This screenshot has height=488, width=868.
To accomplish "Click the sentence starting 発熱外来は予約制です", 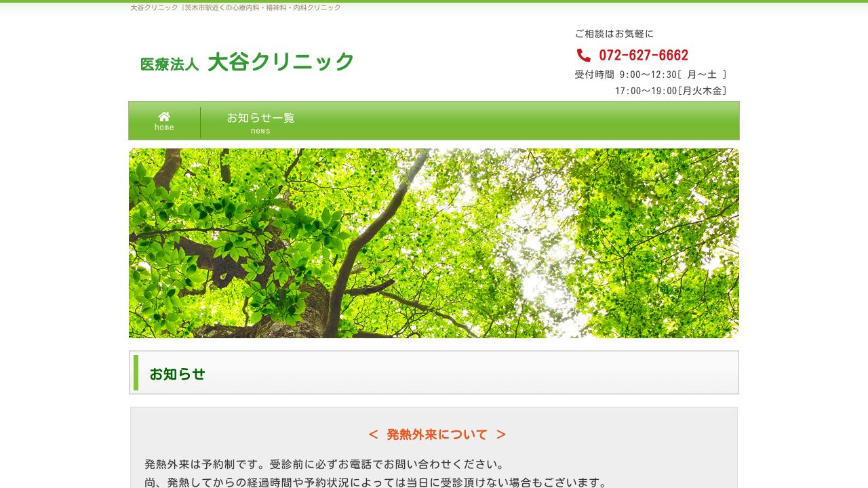I will coord(324,465).
